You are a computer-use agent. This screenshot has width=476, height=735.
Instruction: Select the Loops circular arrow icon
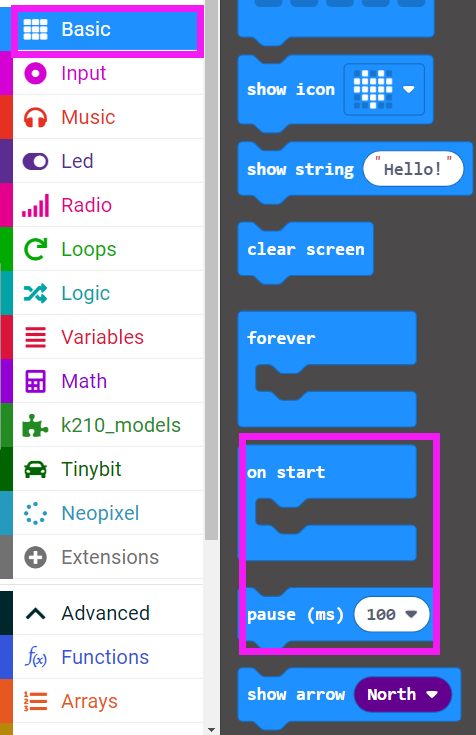tap(35, 249)
